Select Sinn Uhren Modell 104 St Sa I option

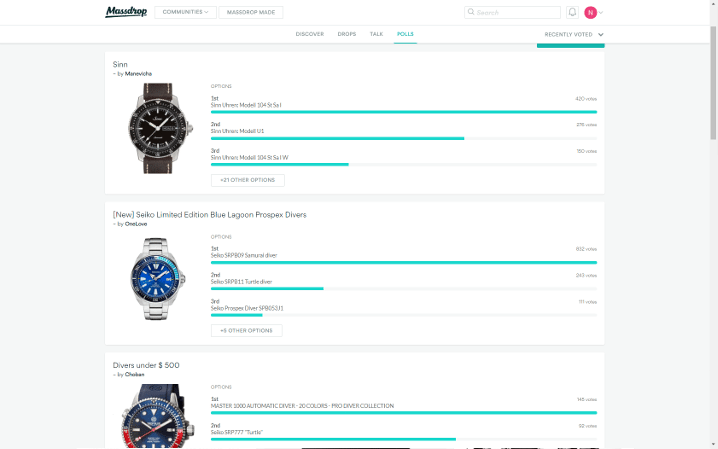tap(246, 105)
